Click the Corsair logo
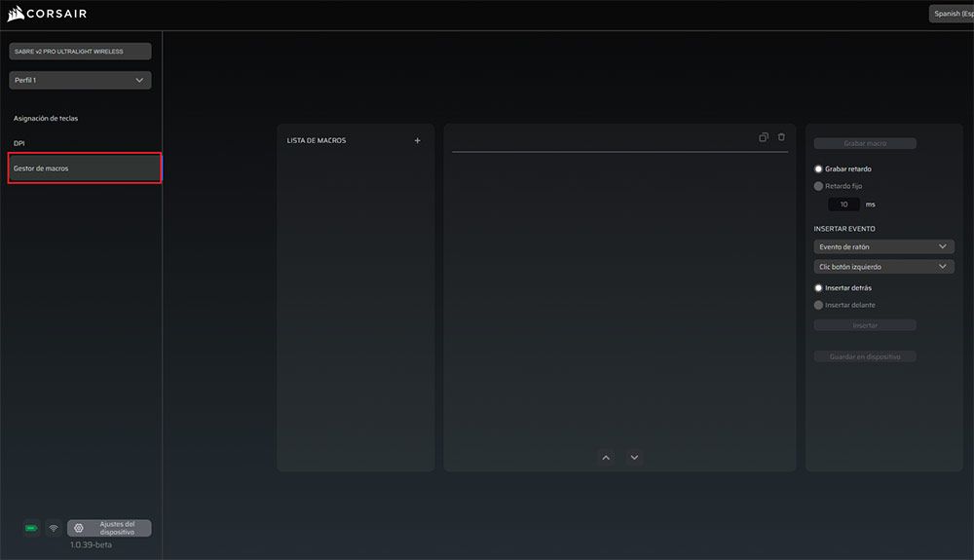 [x=47, y=14]
